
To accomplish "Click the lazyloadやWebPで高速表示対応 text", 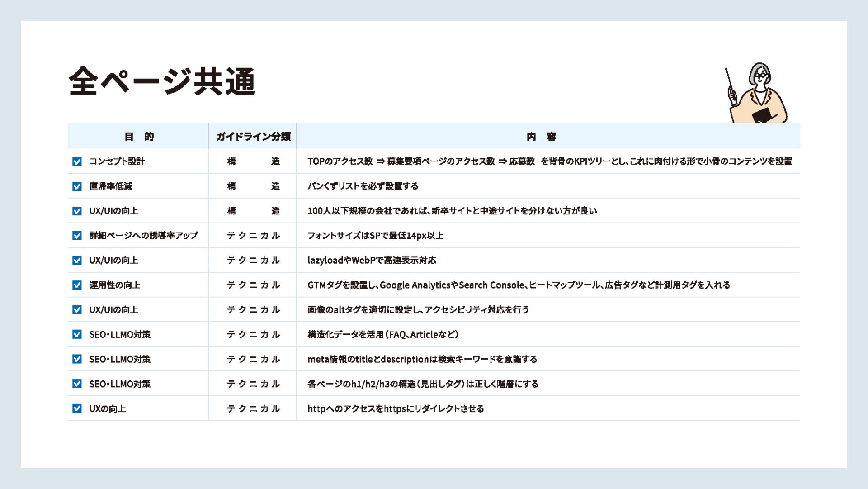I will [372, 260].
